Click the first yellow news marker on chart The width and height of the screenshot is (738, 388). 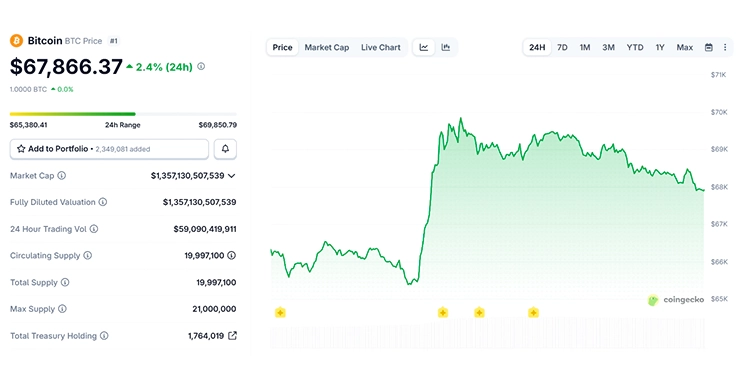click(x=280, y=312)
